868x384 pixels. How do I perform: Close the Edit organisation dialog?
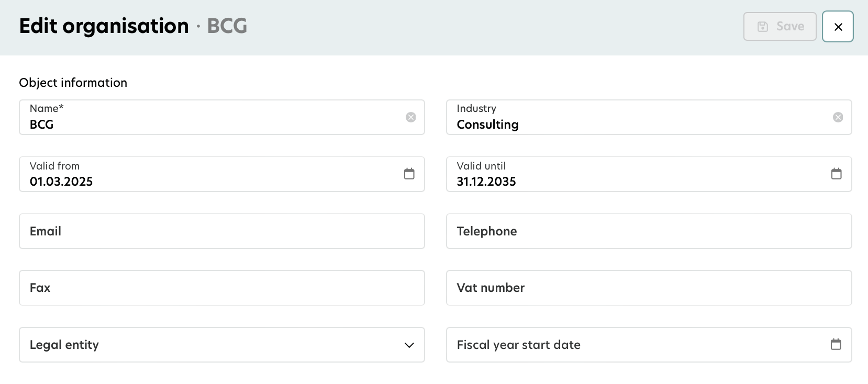[x=838, y=27]
